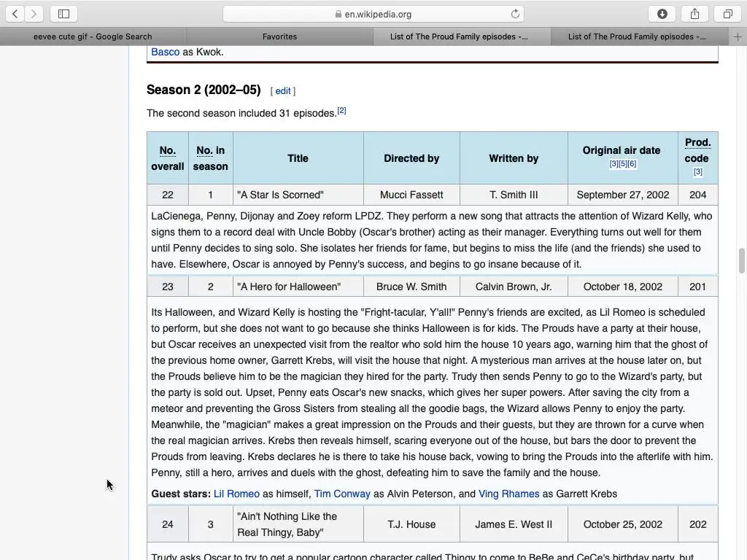This screenshot has height=560, width=747.
Task: Select the title "A Star Is Scorned"
Action: click(x=280, y=195)
